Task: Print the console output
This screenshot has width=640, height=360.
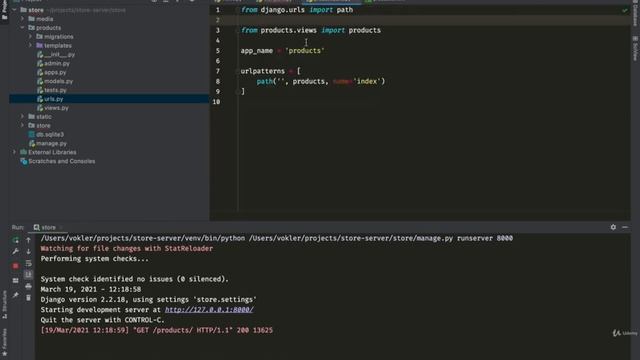Action: [28, 287]
